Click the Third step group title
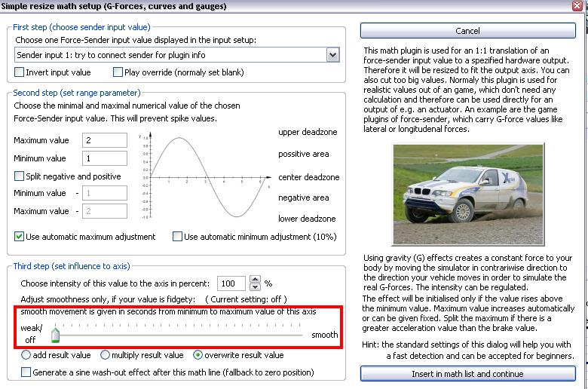 pos(72,266)
